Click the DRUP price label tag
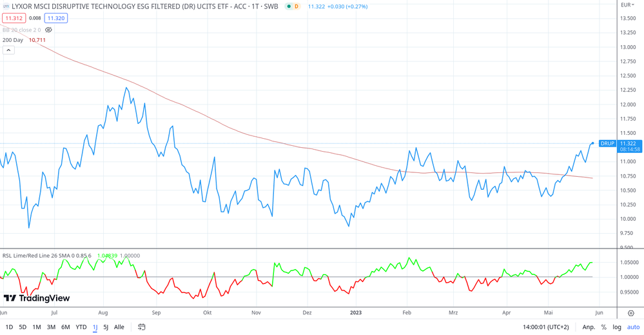644x335 pixels. coord(607,143)
